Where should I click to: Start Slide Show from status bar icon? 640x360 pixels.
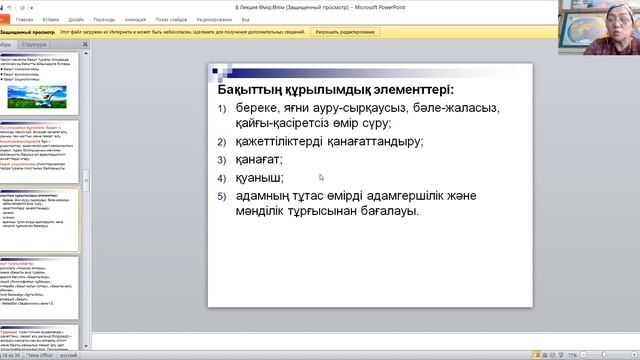click(x=561, y=356)
